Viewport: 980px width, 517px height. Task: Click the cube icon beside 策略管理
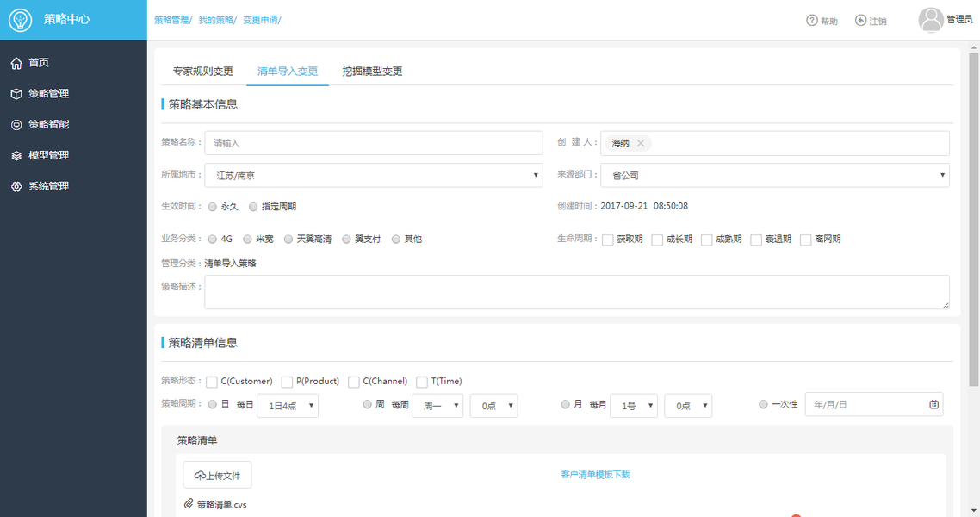coord(16,94)
